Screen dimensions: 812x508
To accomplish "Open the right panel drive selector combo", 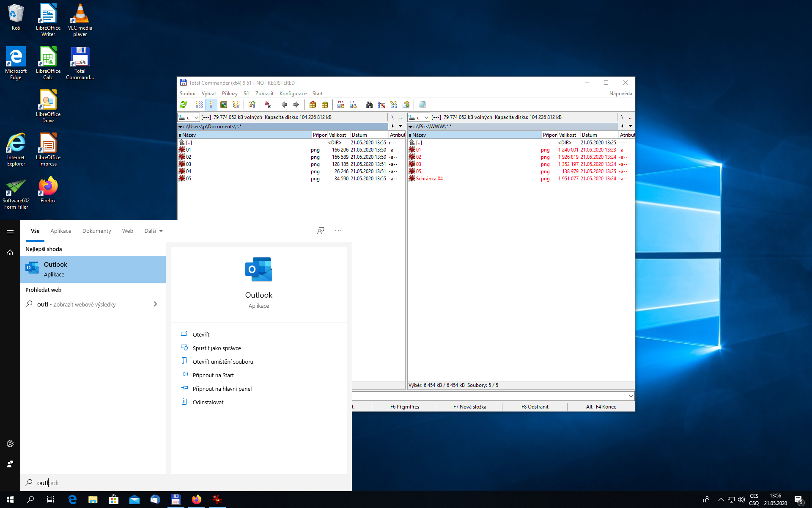I will [x=419, y=117].
